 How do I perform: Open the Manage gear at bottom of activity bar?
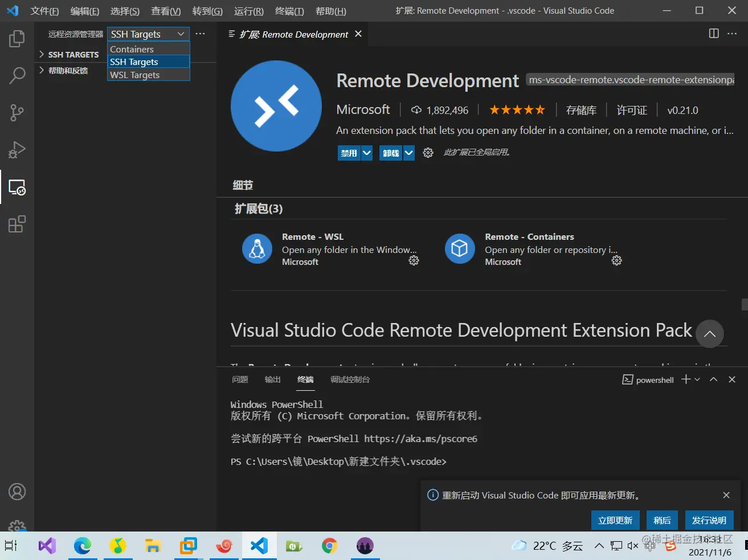[x=17, y=525]
